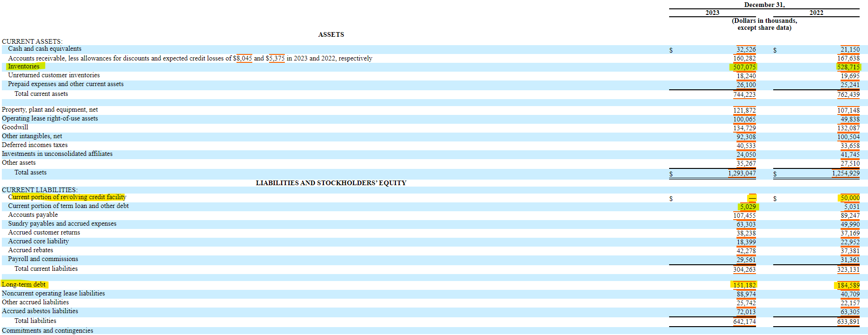This screenshot has width=868, height=335.
Task: Select accounts payable value 107,455
Action: pyautogui.click(x=744, y=215)
